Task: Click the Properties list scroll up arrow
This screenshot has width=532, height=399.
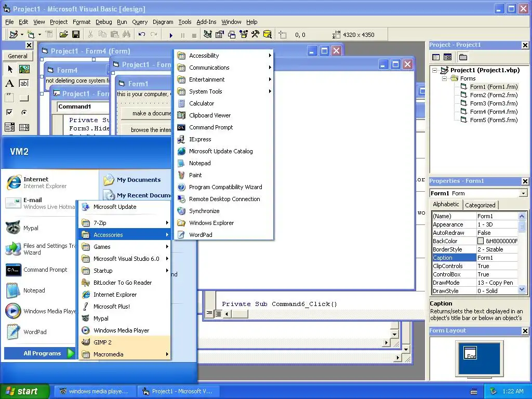Action: point(522,216)
